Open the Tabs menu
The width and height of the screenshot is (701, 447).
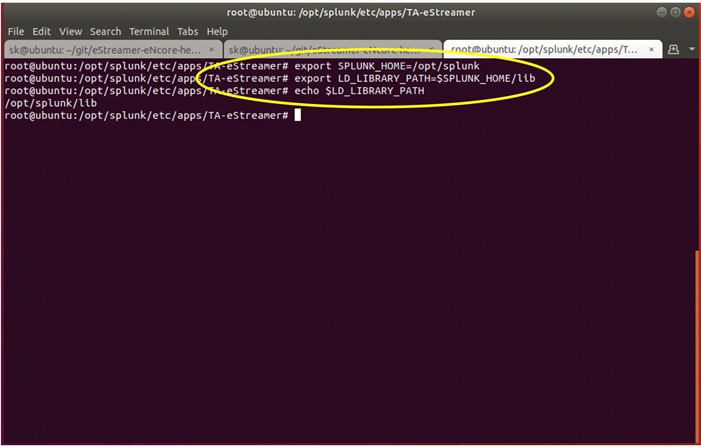coord(187,32)
